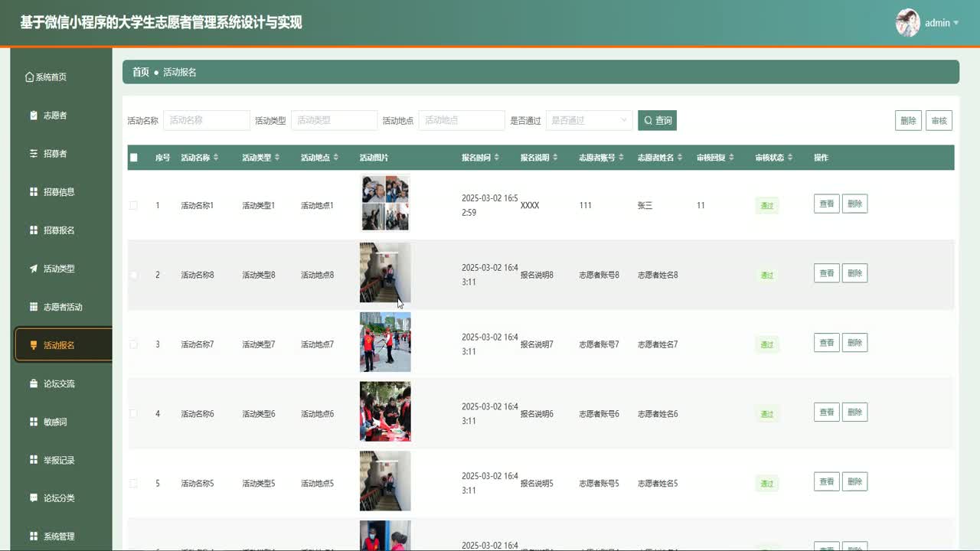
Task: Click the 活动地点5 cell
Action: (317, 484)
